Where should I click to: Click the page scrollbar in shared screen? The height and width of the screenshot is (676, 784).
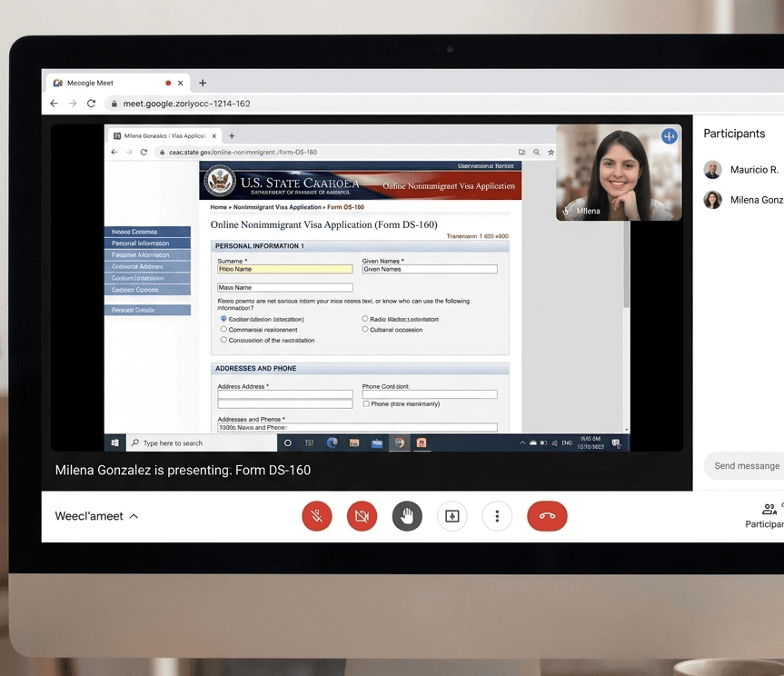(626, 264)
